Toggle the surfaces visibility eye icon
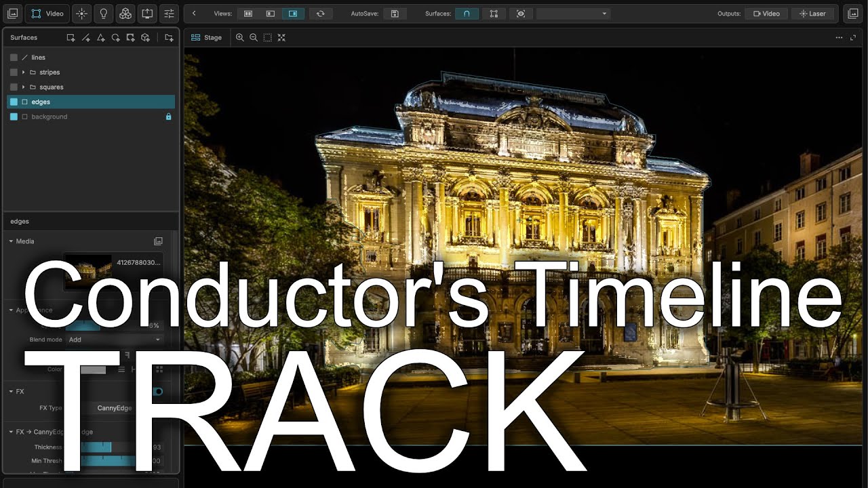The width and height of the screenshot is (868, 488). tap(521, 14)
